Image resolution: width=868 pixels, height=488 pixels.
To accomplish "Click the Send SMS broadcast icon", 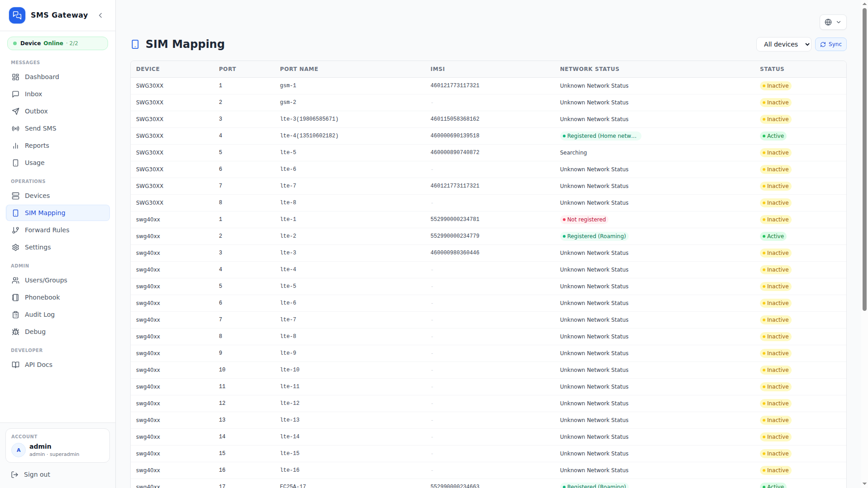I will point(15,128).
